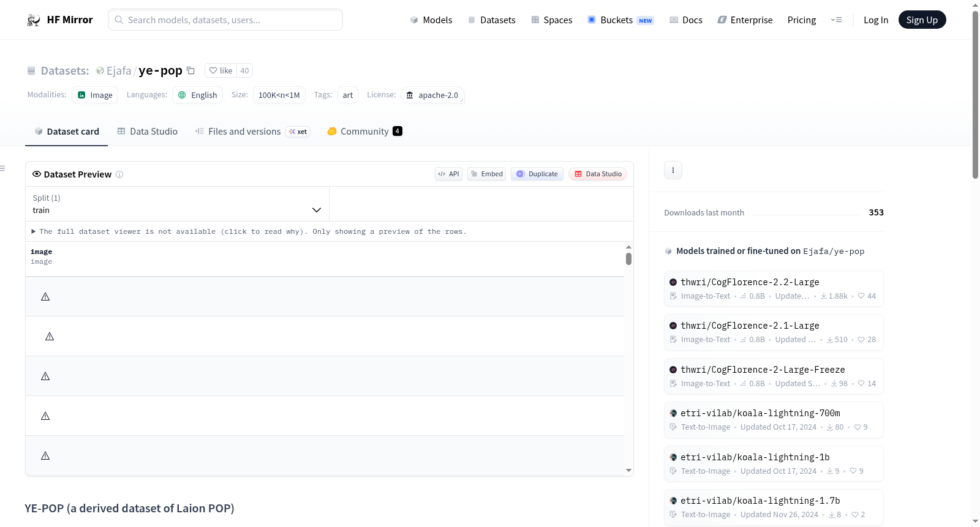Image resolution: width=980 pixels, height=527 pixels.
Task: Select the Dataset card tab
Action: 67,132
